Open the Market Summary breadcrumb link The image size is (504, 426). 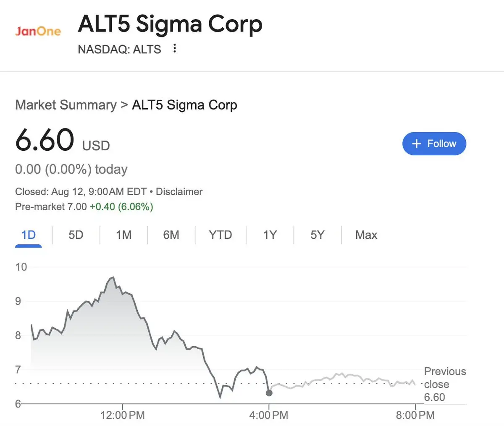tap(66, 105)
